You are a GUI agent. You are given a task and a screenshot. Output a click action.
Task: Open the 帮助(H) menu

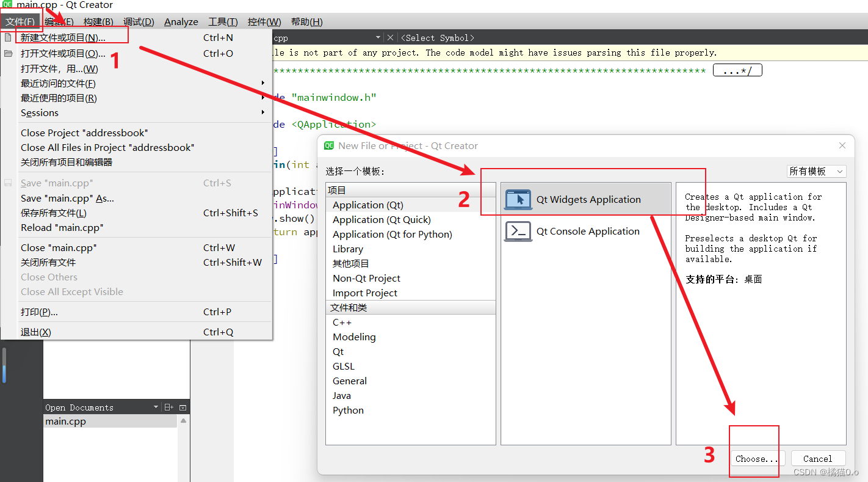[x=306, y=22]
